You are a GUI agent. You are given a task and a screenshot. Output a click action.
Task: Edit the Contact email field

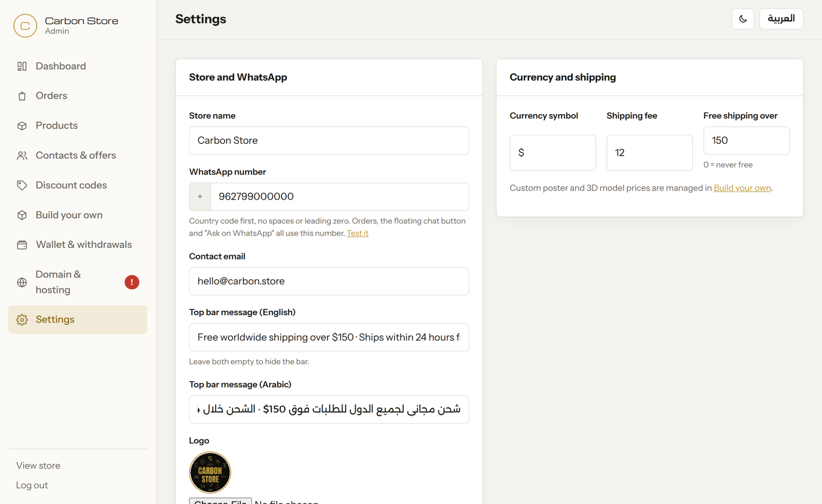click(329, 281)
